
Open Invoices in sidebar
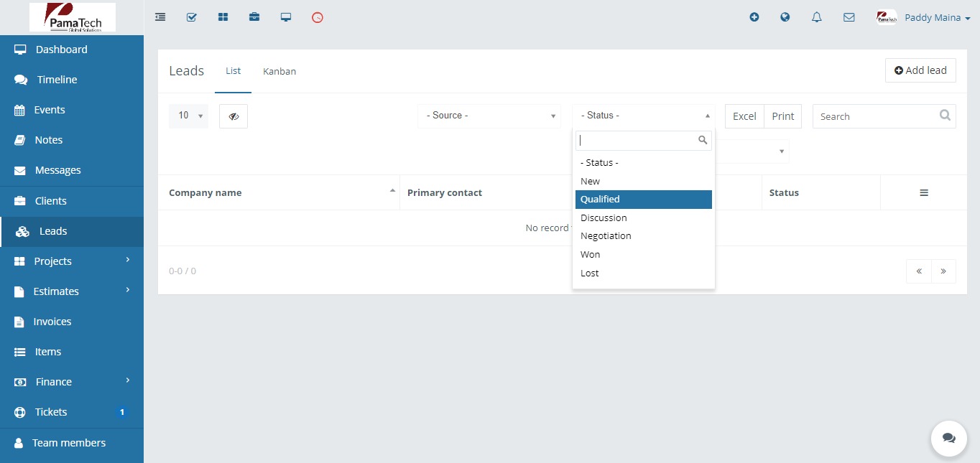click(72, 322)
